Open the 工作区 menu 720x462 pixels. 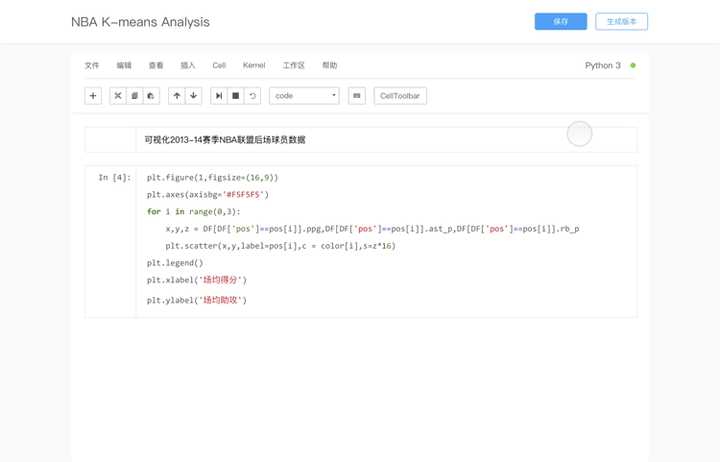(294, 65)
